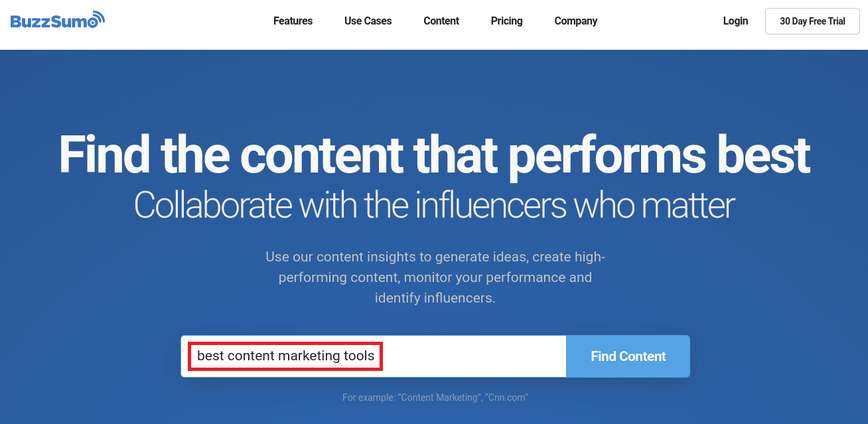Click the content insights description paragraph
Image resolution: width=868 pixels, height=424 pixels.
(x=435, y=277)
